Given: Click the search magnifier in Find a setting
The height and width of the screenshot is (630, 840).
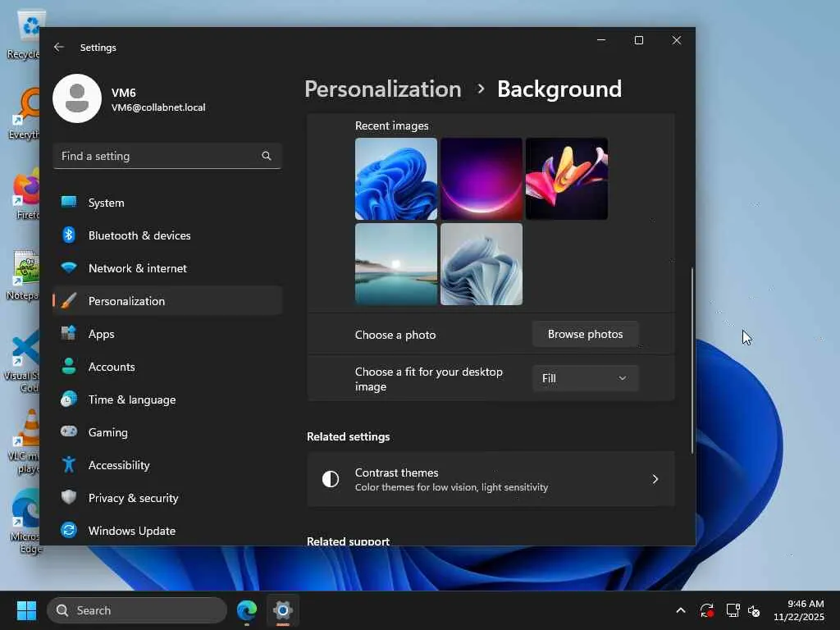Looking at the screenshot, I should coord(266,156).
